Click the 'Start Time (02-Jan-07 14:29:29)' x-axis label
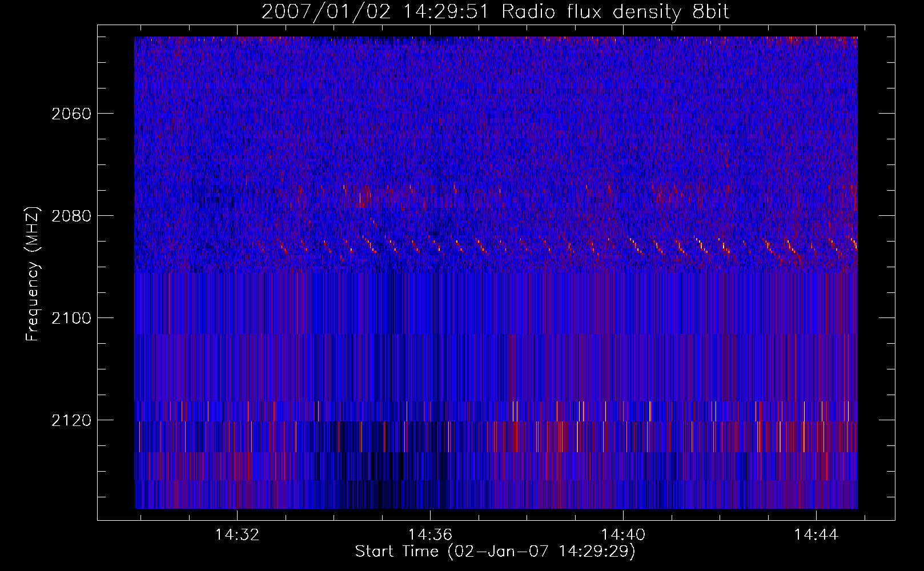Viewport: 924px width, 571px height. tap(495, 552)
